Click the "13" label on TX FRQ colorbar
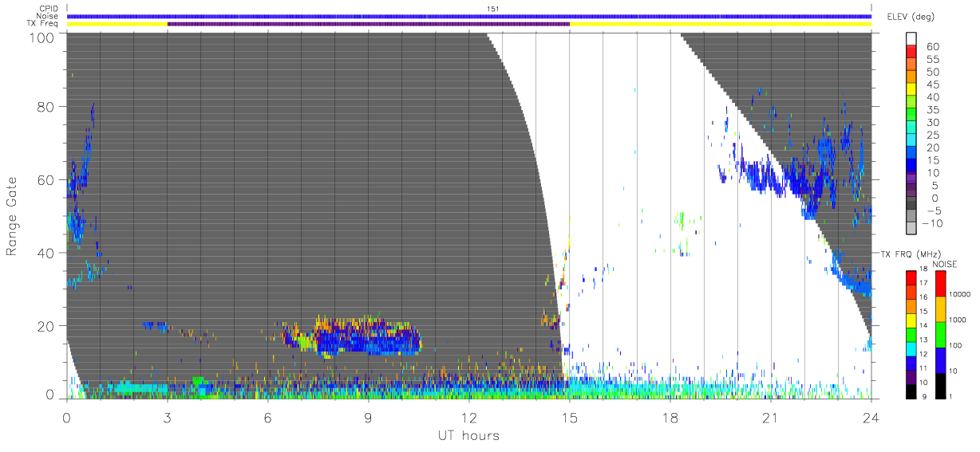 tap(923, 340)
